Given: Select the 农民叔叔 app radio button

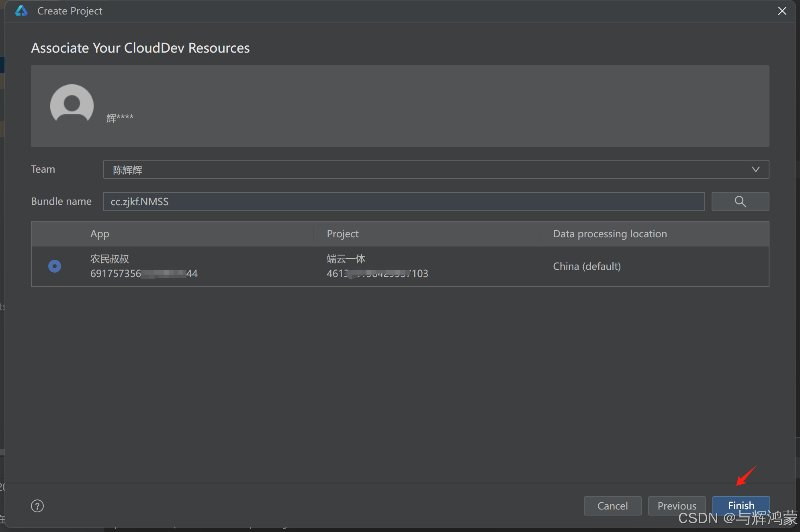Looking at the screenshot, I should [x=55, y=266].
